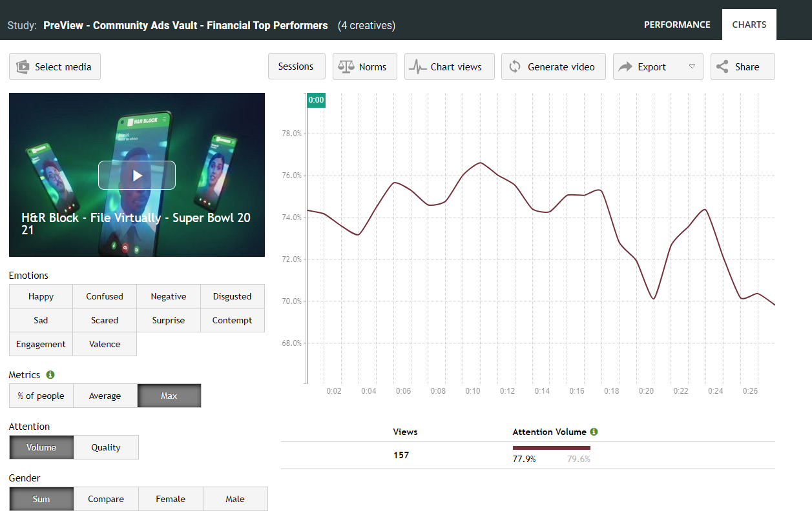The height and width of the screenshot is (515, 812).
Task: Click the 68.0% y-axis label
Action: [292, 343]
